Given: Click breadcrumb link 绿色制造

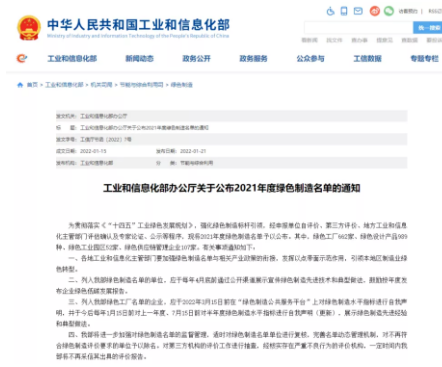Looking at the screenshot, I should pos(182,85).
